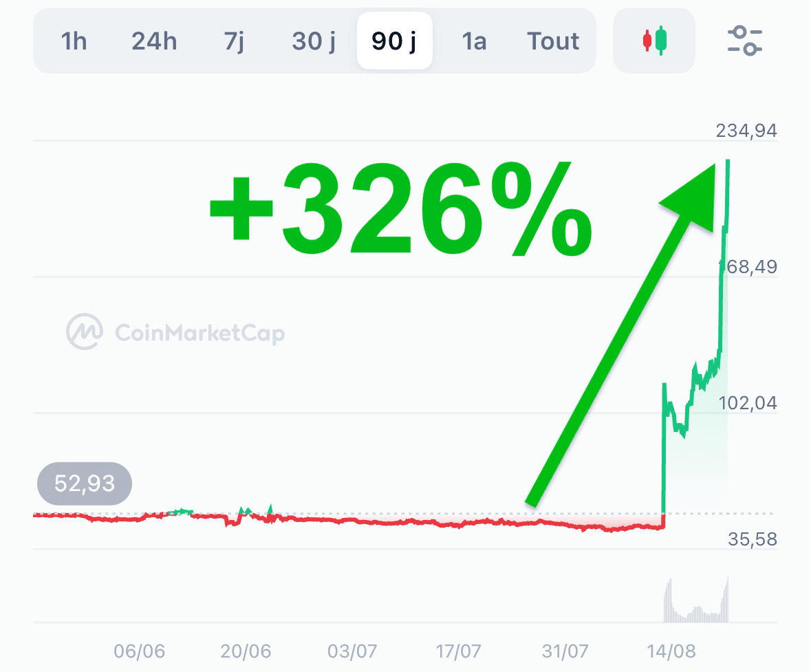
Task: Click the 31/07 date marker
Action: (x=565, y=650)
